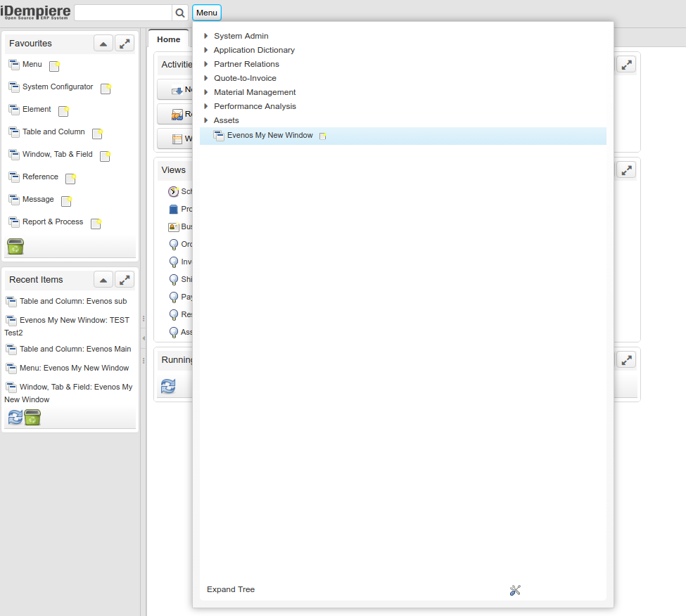Open Report & Process favourite
Screen dimensions: 686x616
click(53, 222)
